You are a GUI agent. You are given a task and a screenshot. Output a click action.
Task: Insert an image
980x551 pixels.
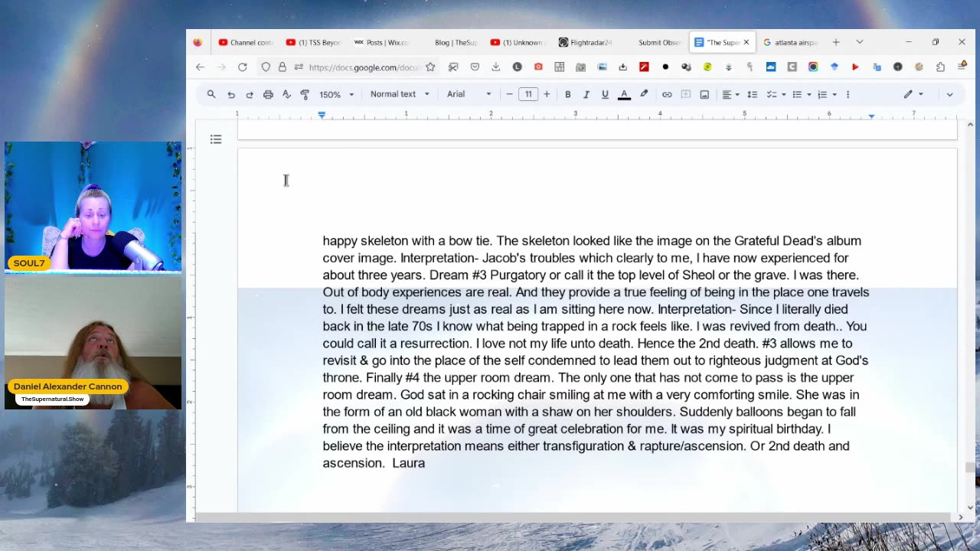click(704, 94)
